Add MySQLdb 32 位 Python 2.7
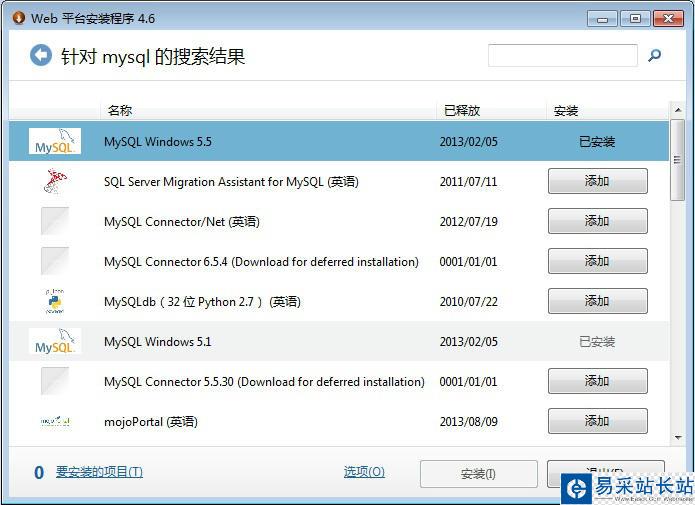695x505 pixels. pyautogui.click(x=597, y=301)
